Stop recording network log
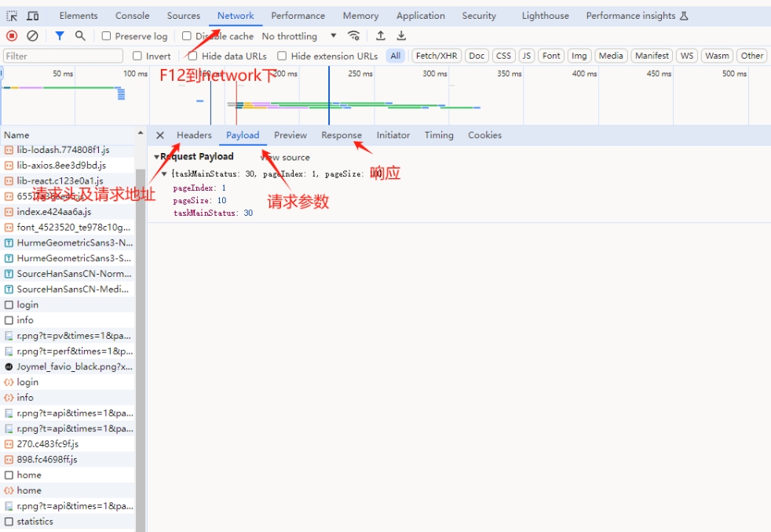 tap(12, 36)
